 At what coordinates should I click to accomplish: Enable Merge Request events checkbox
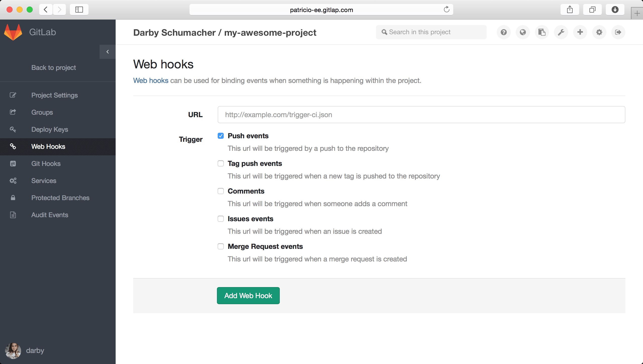(220, 246)
